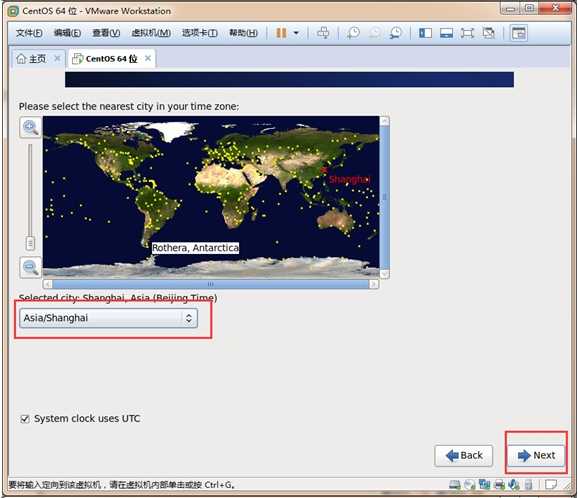
Task: Open the 选项卡(T) menu
Action: pos(199,33)
